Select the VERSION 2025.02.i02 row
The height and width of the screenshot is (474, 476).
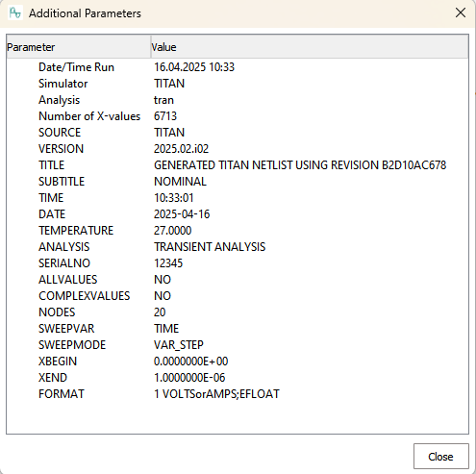238,149
